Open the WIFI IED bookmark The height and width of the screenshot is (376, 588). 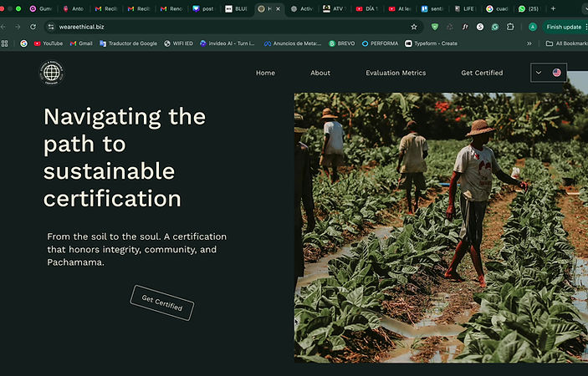(x=178, y=43)
